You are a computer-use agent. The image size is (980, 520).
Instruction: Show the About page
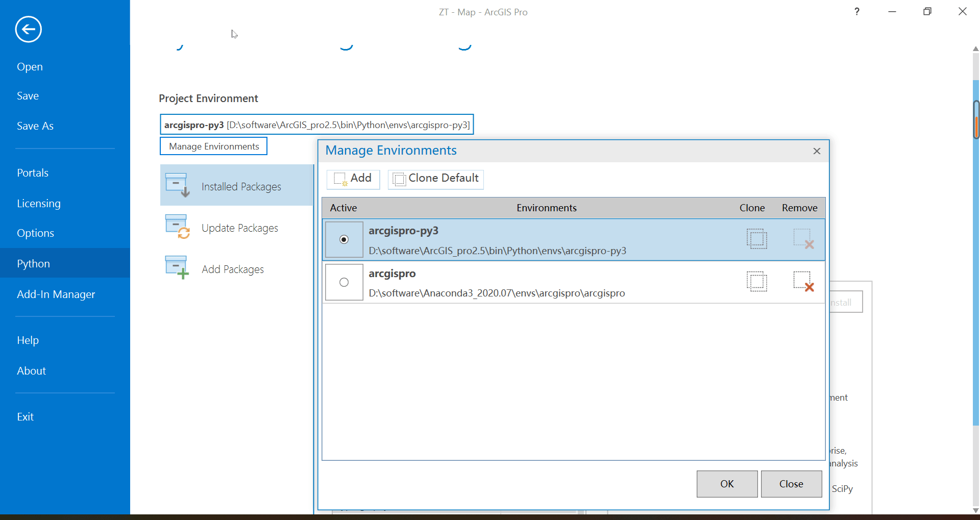31,371
